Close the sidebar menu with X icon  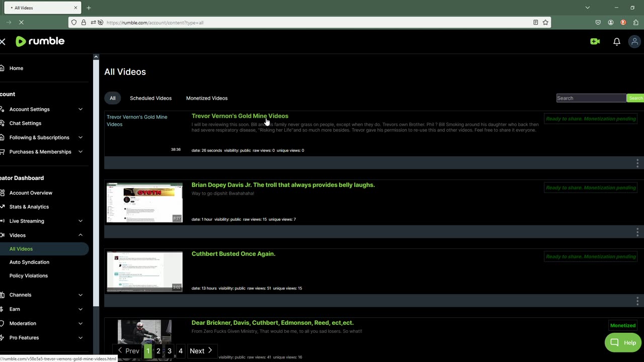[x=3, y=42]
